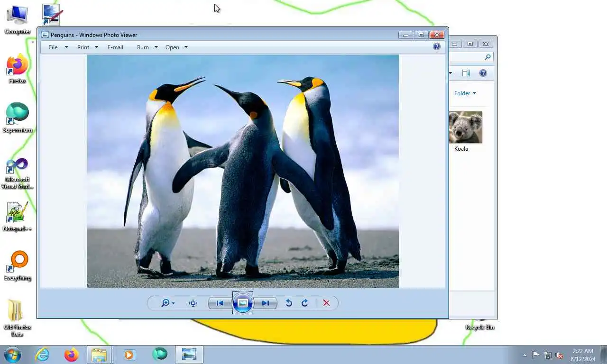This screenshot has height=364, width=607.
Task: Open the Burn menu
Action: (x=143, y=47)
